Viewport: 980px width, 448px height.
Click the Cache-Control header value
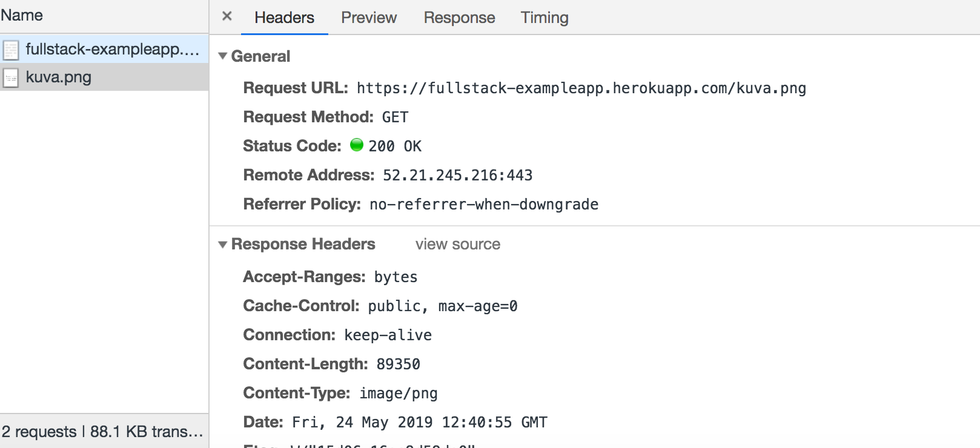442,306
